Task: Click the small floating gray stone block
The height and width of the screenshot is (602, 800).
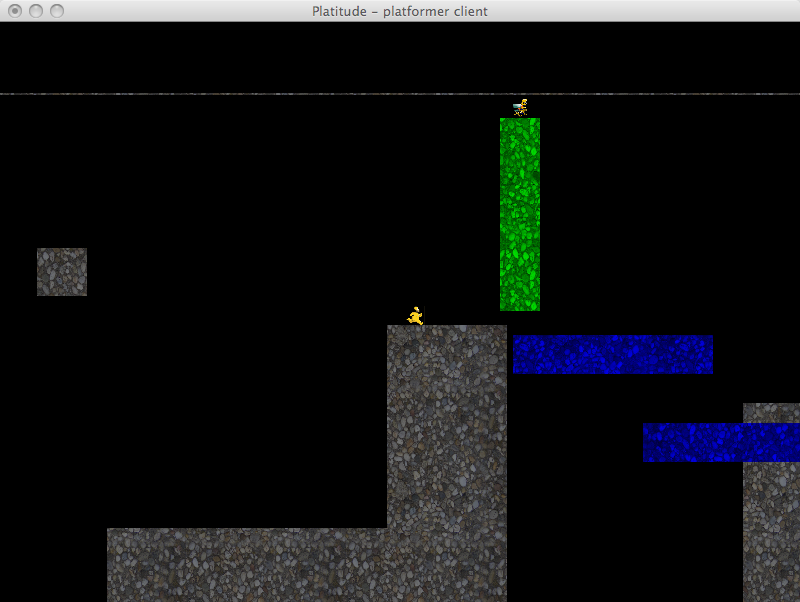Action: tap(62, 272)
